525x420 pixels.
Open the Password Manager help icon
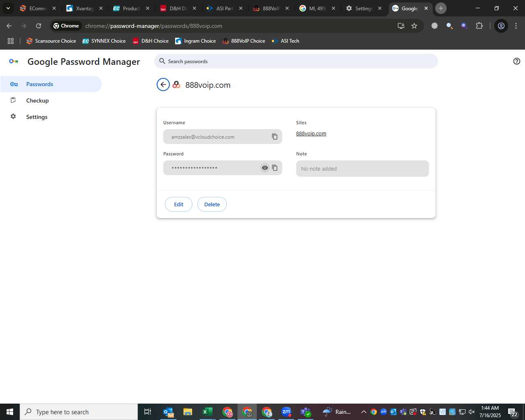tap(517, 61)
